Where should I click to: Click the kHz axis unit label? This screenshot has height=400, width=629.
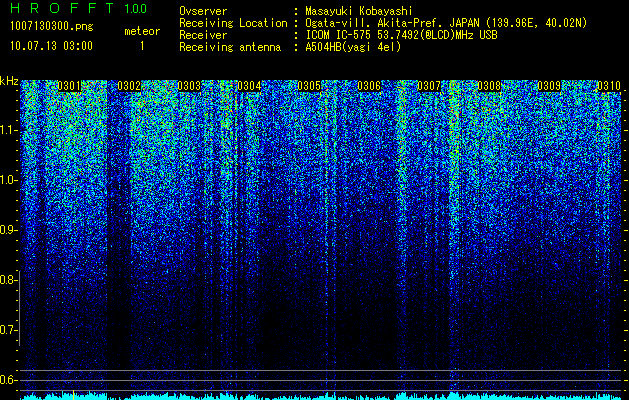(9, 81)
